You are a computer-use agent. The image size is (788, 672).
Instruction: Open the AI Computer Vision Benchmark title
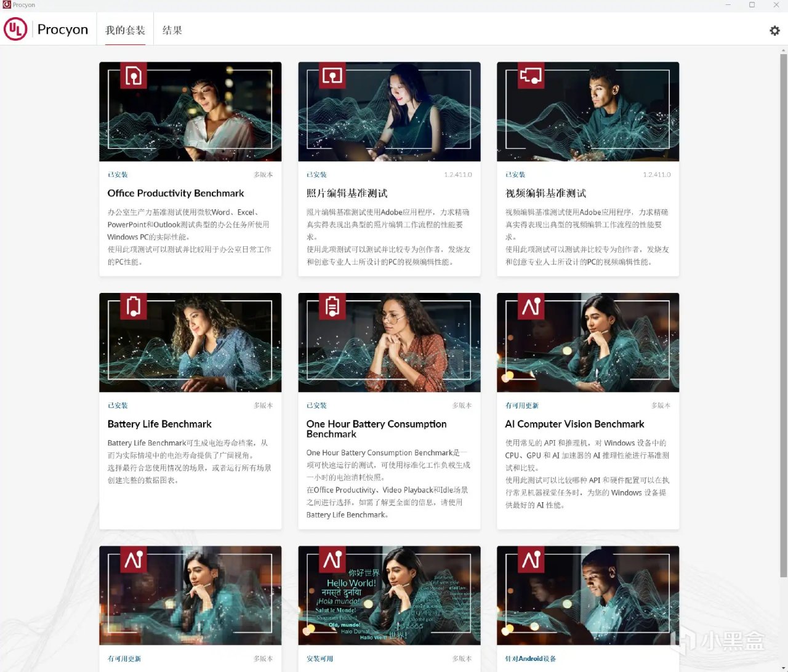coord(575,424)
